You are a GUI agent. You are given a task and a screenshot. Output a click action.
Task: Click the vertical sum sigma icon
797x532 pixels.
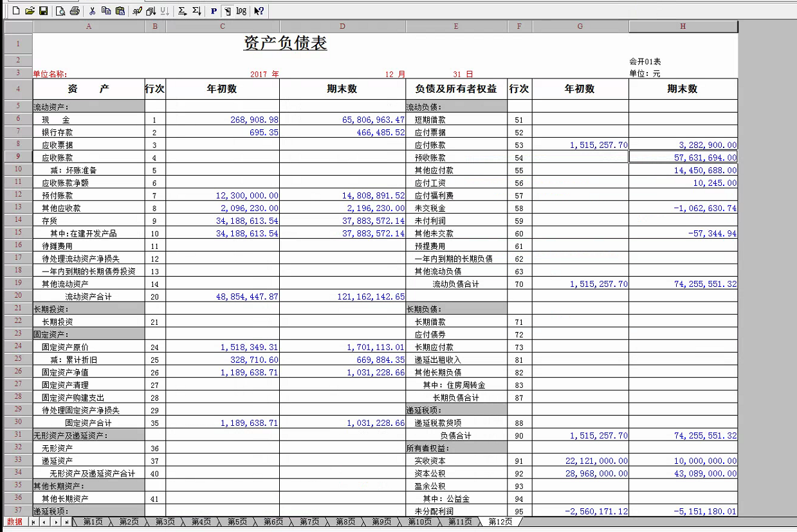pos(196,11)
